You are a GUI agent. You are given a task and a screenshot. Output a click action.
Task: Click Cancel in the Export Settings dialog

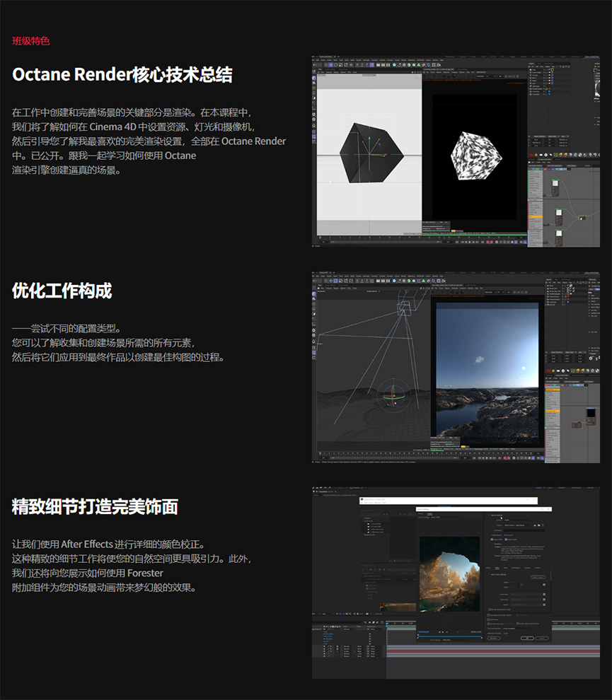pos(542,638)
